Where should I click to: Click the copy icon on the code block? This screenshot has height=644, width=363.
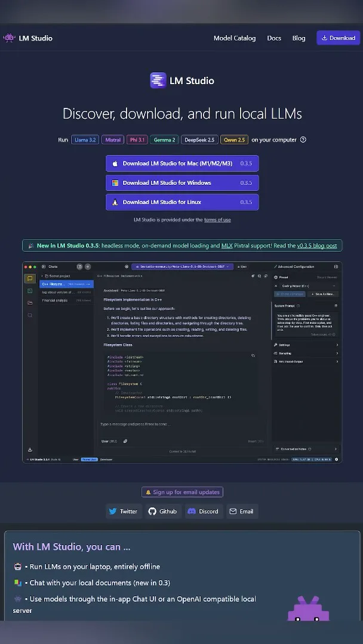[x=253, y=355]
